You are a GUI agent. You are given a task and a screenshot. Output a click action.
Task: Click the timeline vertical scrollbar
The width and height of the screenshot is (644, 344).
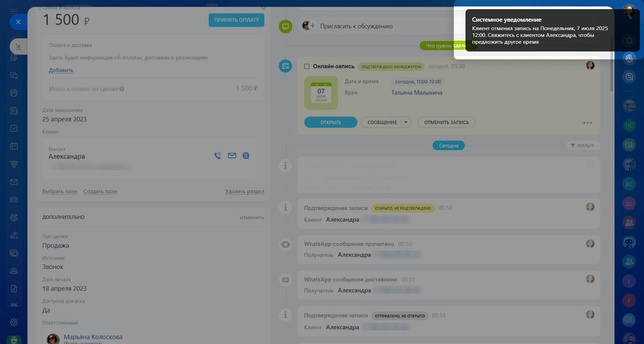[x=612, y=63]
